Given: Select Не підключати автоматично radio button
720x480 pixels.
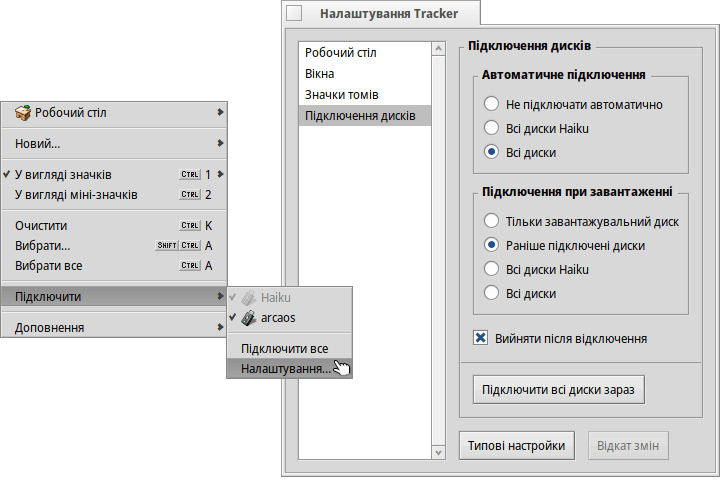Looking at the screenshot, I should tap(491, 104).
